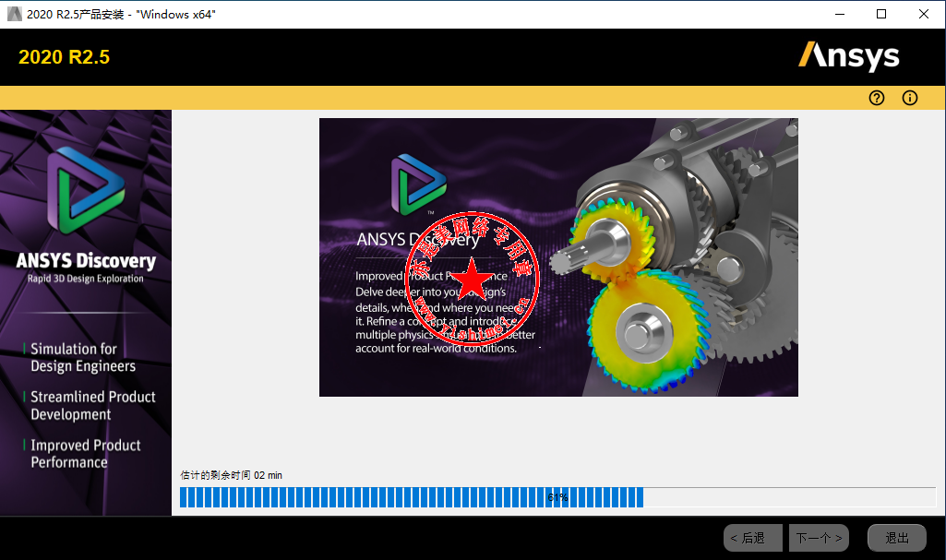Click the Streamlined Product Development text
The height and width of the screenshot is (560, 946).
pyautogui.click(x=93, y=406)
